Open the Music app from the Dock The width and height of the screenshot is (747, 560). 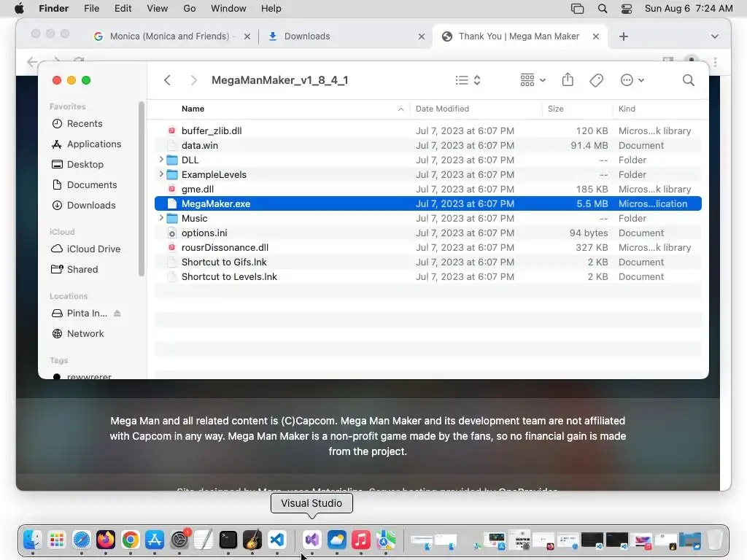(x=361, y=540)
